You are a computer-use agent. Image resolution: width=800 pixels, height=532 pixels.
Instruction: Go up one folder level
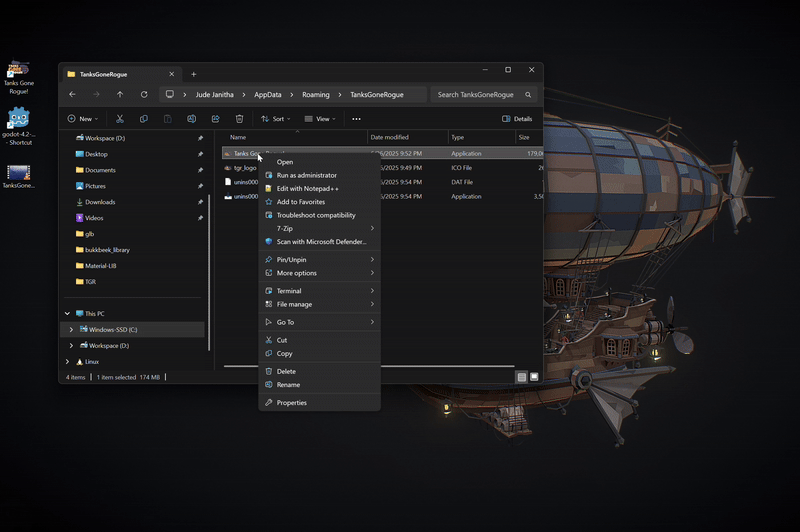click(120, 94)
